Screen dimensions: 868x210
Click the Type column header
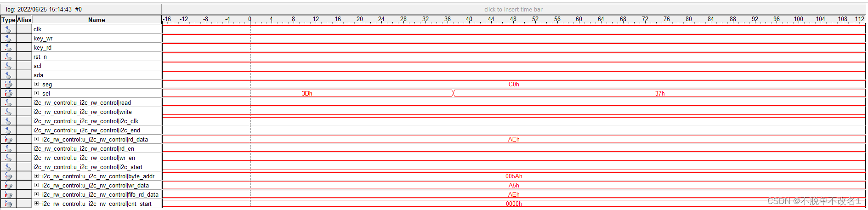click(8, 20)
